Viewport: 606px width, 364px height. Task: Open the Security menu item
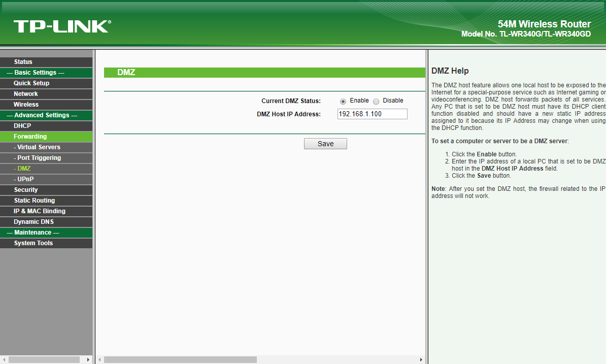point(46,190)
